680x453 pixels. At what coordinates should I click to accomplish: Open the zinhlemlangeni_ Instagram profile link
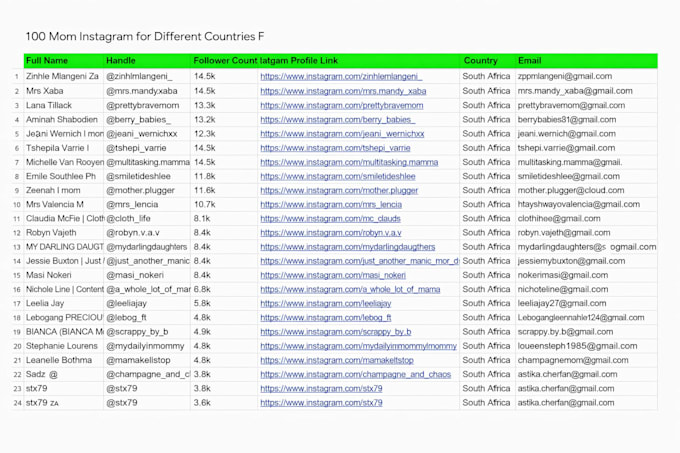341,76
